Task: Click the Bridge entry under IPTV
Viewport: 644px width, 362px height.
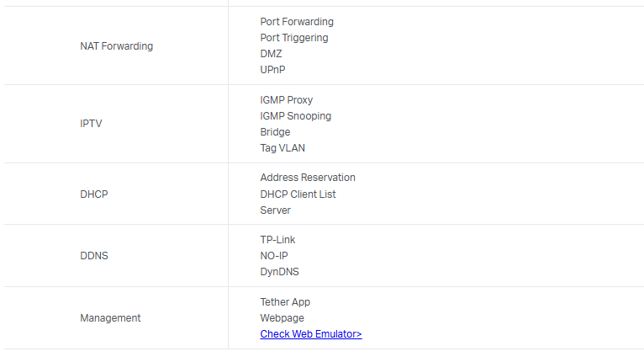Action: point(275,132)
